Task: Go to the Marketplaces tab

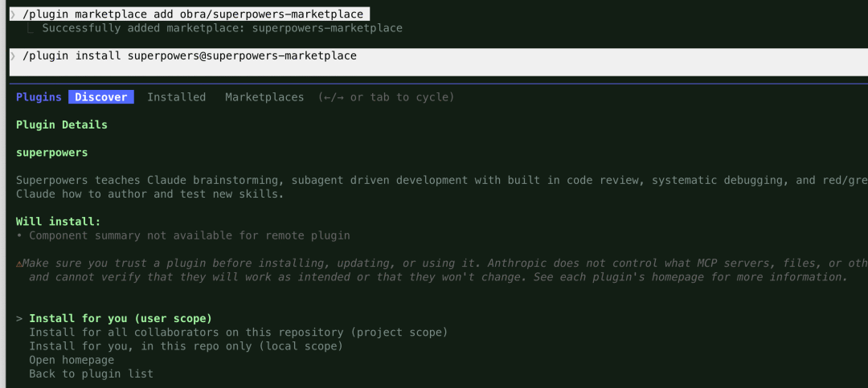Action: point(264,97)
